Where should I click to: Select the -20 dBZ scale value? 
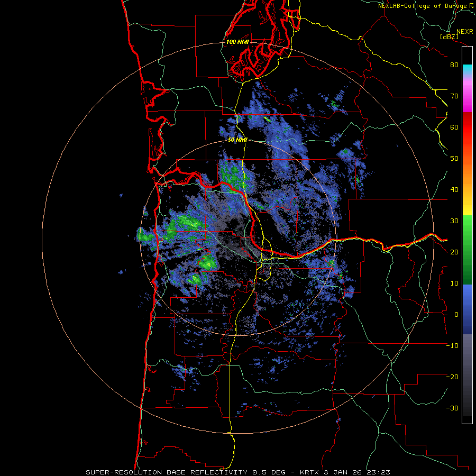point(452,377)
